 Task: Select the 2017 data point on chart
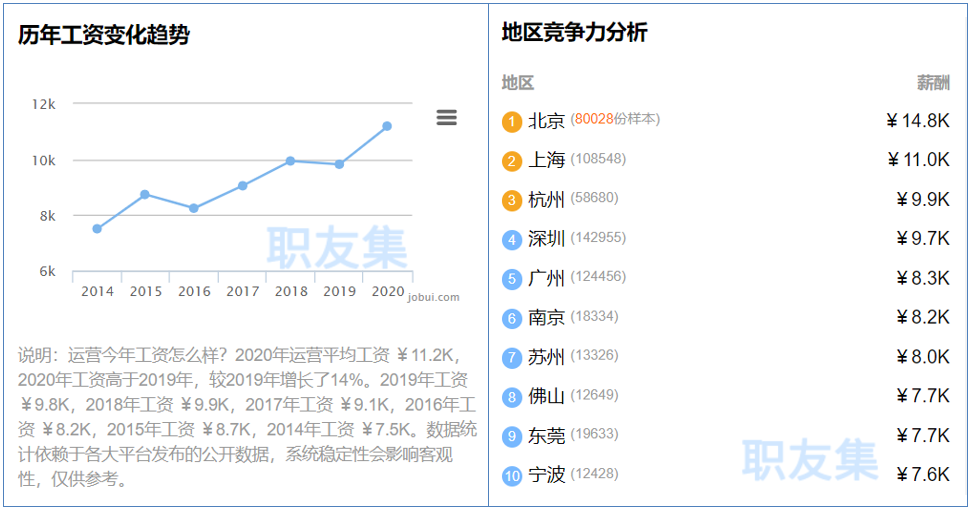click(x=243, y=186)
